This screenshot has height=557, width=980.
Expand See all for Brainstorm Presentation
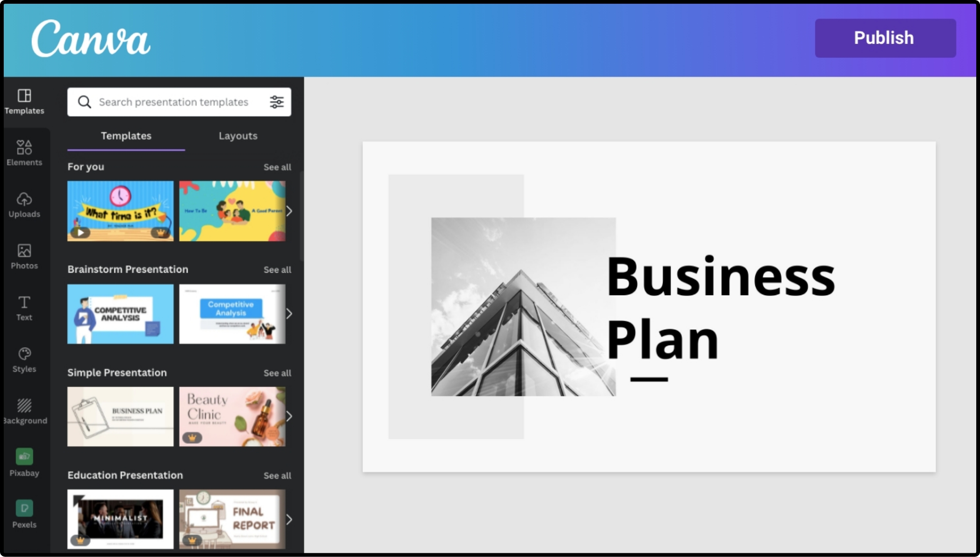pos(277,269)
